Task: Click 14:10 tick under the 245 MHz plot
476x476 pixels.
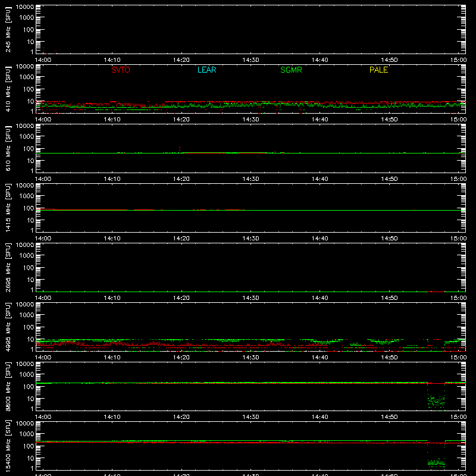Action: pos(112,60)
